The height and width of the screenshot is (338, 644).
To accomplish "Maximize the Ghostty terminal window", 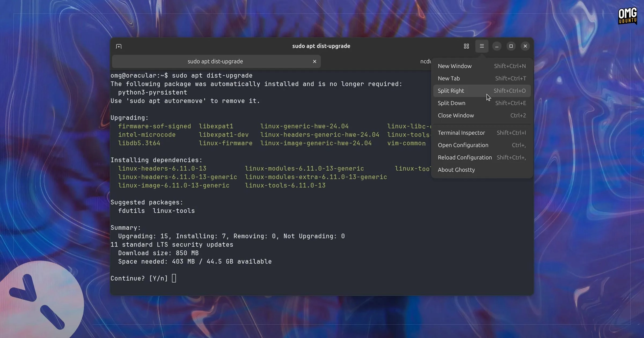I will pyautogui.click(x=511, y=46).
